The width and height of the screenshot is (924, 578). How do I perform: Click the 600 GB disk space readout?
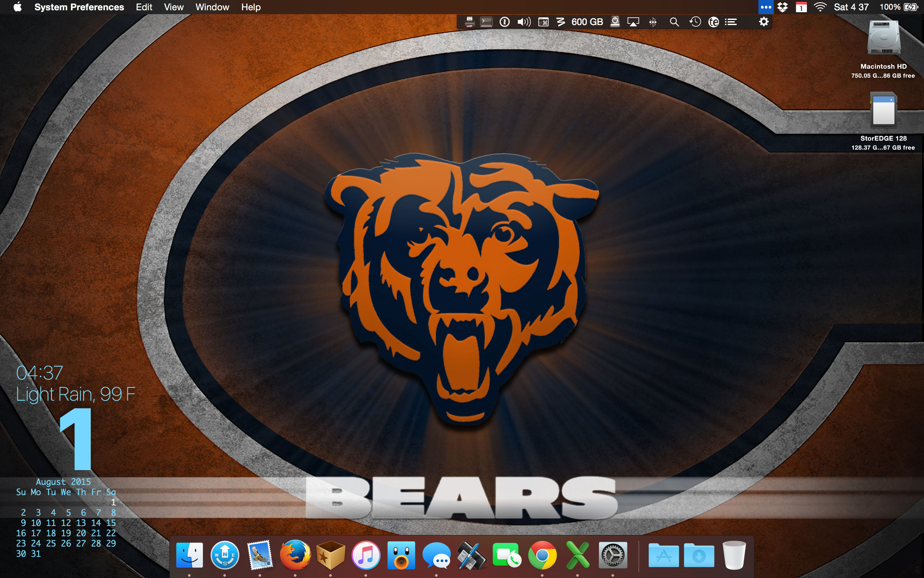tap(587, 22)
